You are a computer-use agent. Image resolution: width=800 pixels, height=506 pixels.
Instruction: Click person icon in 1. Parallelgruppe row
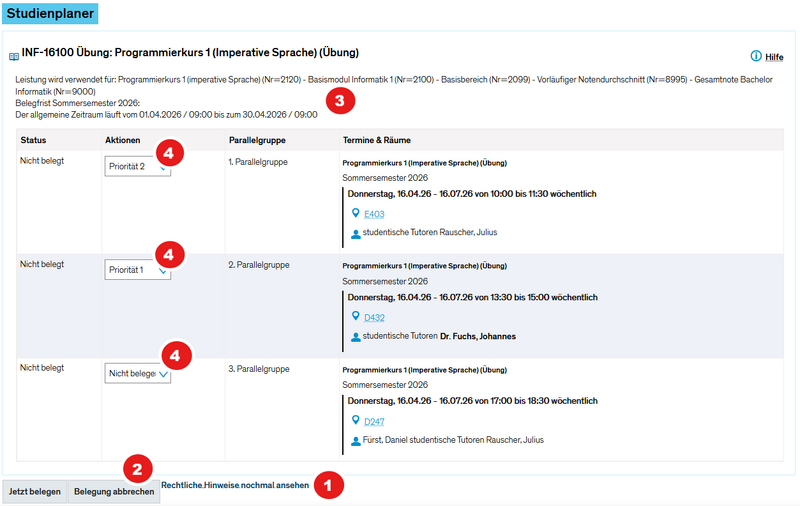pyautogui.click(x=356, y=234)
